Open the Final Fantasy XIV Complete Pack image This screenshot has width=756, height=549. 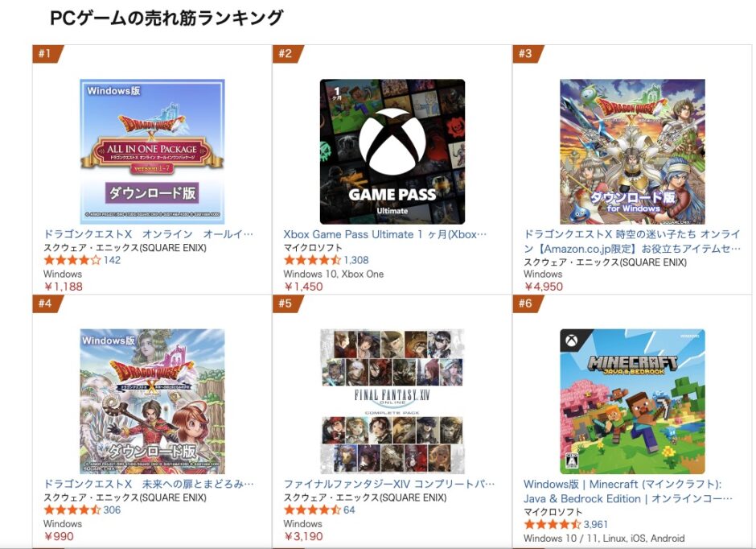tap(392, 401)
